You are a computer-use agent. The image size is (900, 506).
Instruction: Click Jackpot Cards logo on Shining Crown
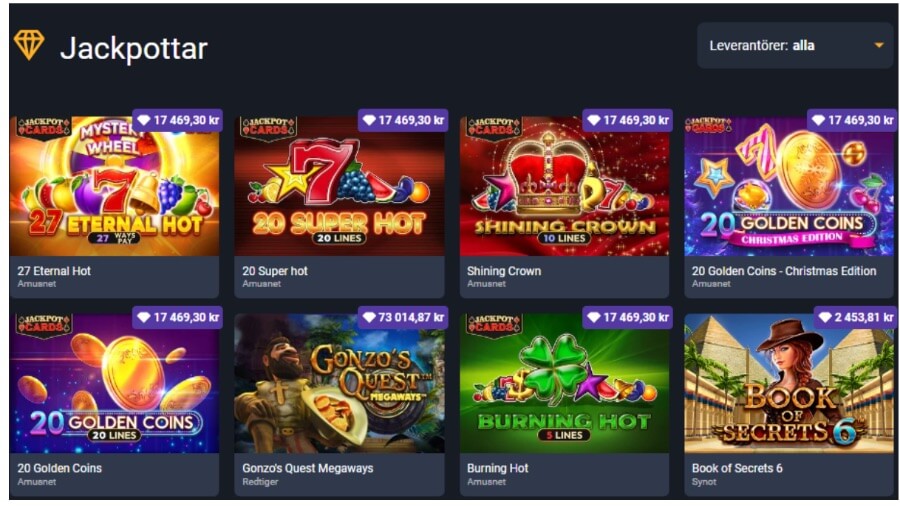tap(493, 127)
